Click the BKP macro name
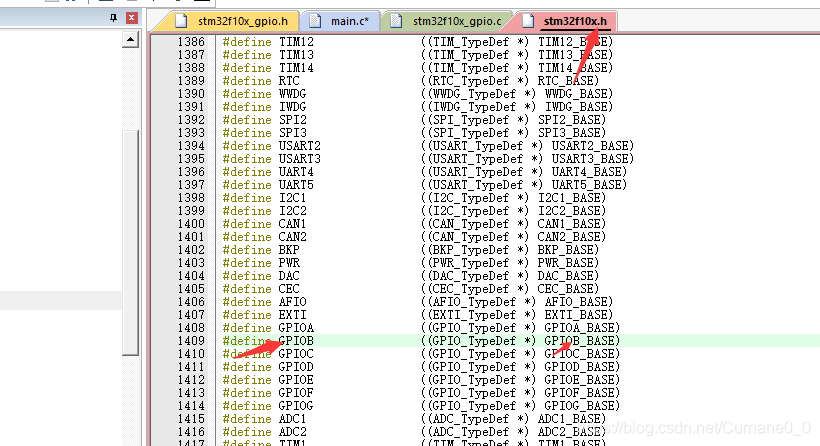 (289, 250)
